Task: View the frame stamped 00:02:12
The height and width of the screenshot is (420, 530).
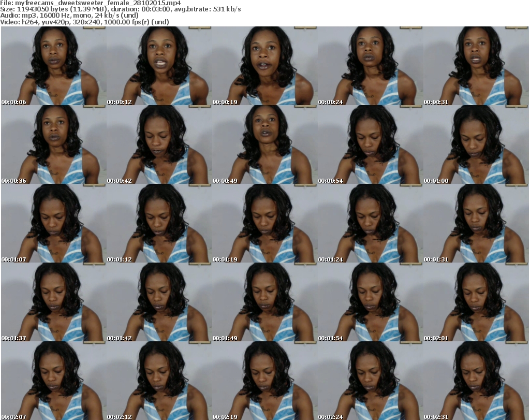Action: (x=159, y=381)
